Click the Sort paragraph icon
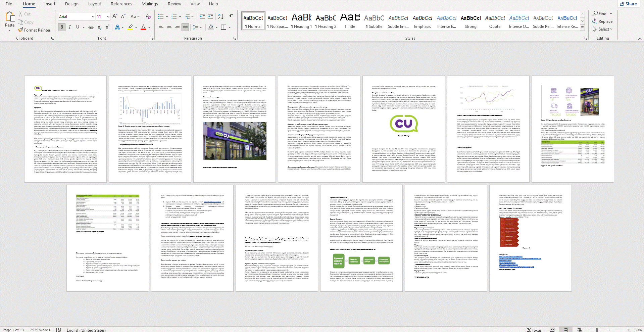The image size is (644, 332). coord(220,16)
